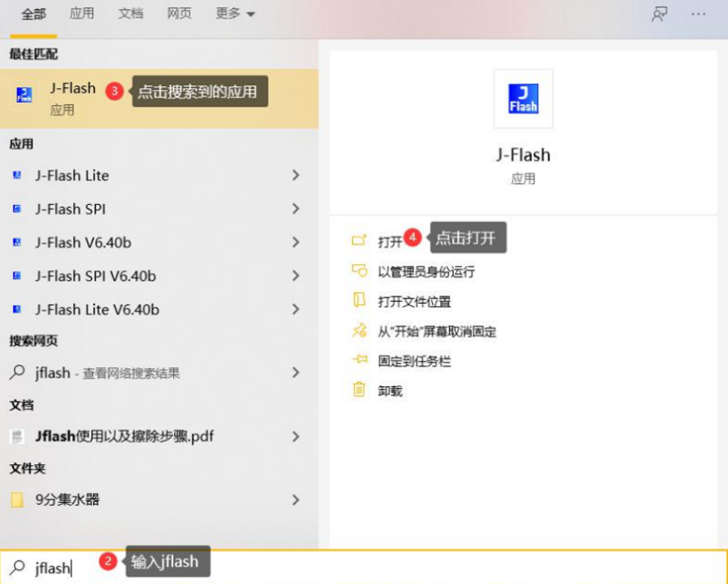Select the J-Flash Lite V6.40b result text
The width and height of the screenshot is (728, 584).
[x=97, y=310]
